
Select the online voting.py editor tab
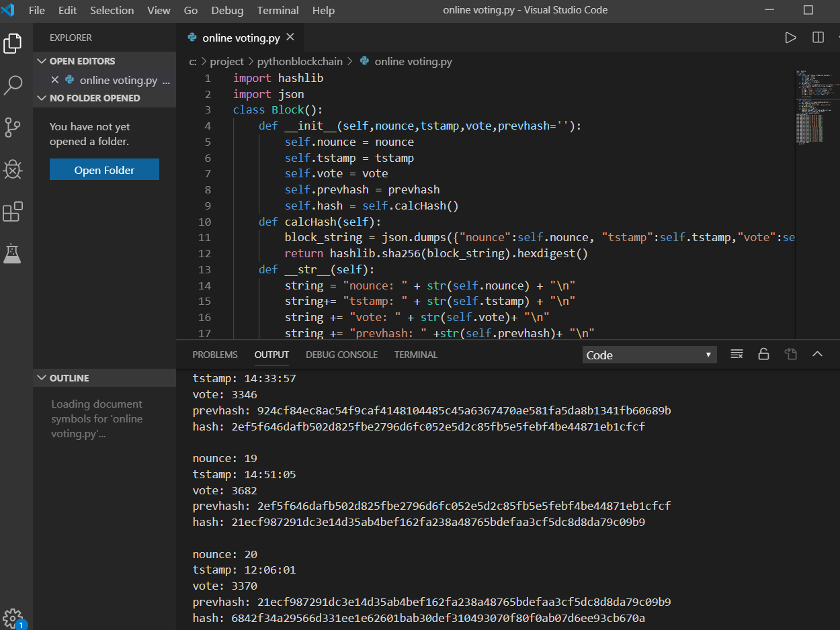241,38
